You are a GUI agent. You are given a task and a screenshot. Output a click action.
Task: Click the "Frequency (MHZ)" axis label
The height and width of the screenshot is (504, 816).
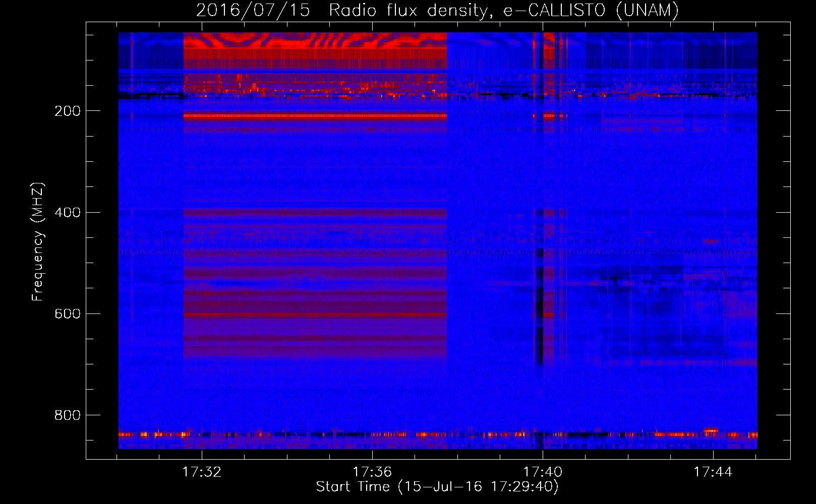point(38,242)
